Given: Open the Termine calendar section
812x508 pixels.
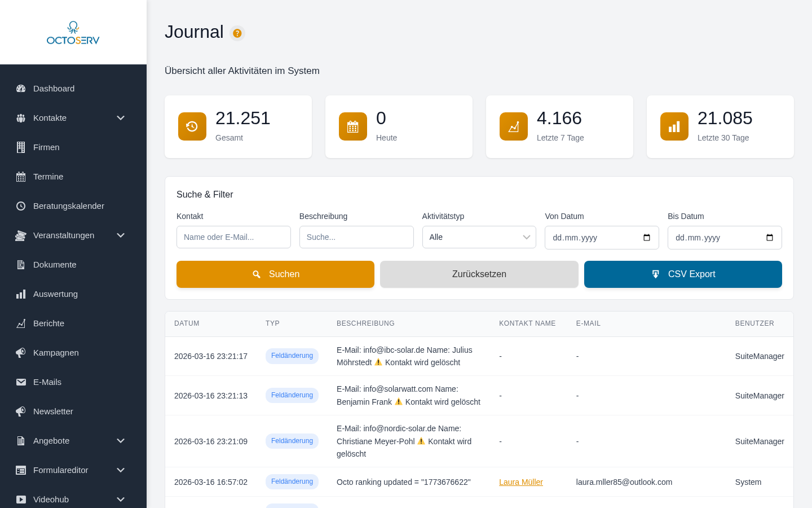Looking at the screenshot, I should pyautogui.click(x=48, y=177).
